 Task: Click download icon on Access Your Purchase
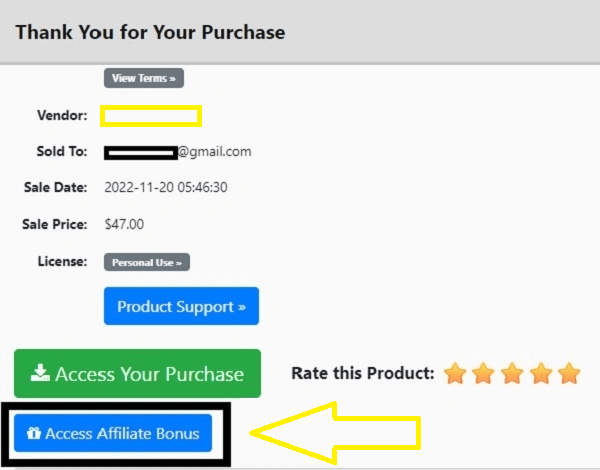pyautogui.click(x=40, y=374)
